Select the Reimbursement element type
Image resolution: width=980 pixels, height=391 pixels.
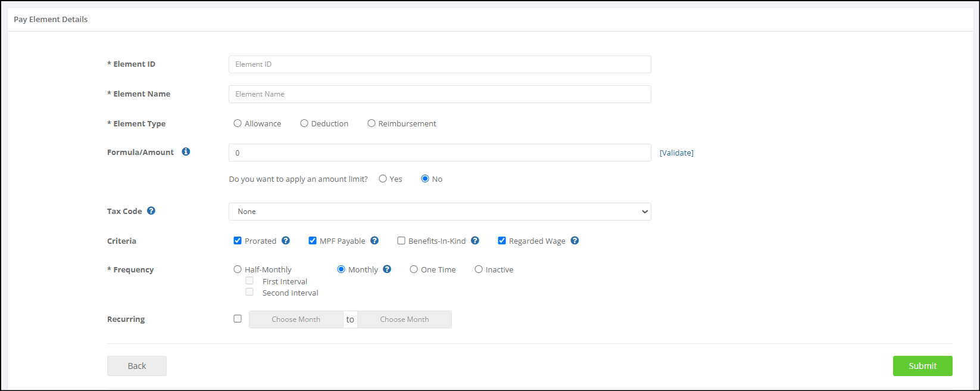point(372,123)
